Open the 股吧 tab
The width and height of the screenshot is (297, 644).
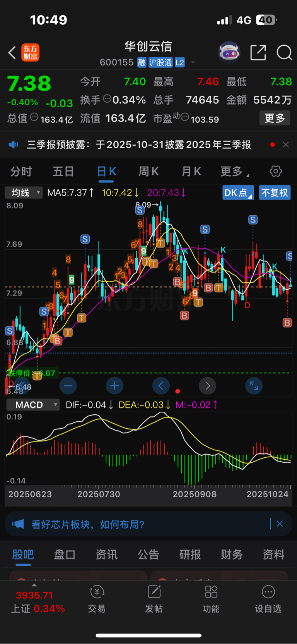(x=23, y=555)
